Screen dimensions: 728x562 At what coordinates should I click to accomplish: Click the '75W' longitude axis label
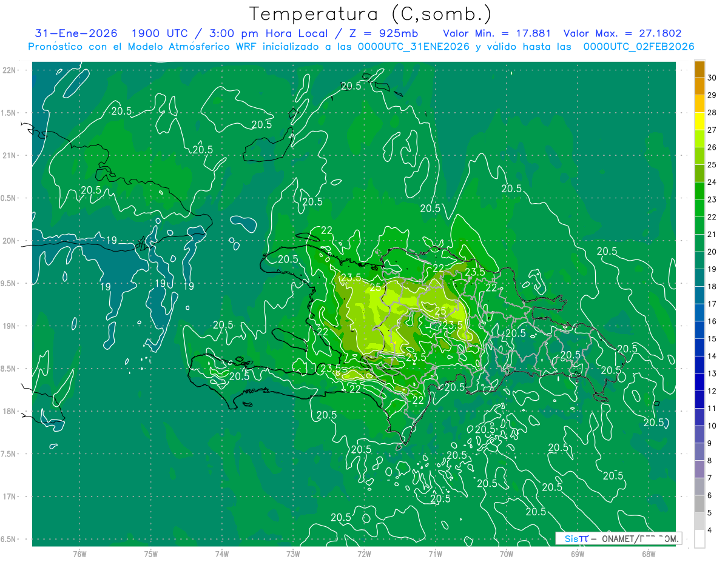click(151, 555)
